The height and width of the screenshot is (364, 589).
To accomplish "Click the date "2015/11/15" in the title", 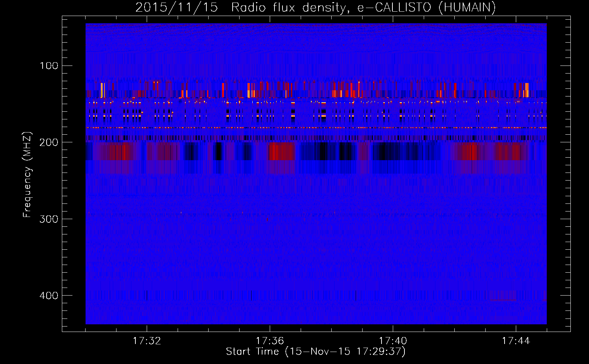I will pyautogui.click(x=177, y=8).
